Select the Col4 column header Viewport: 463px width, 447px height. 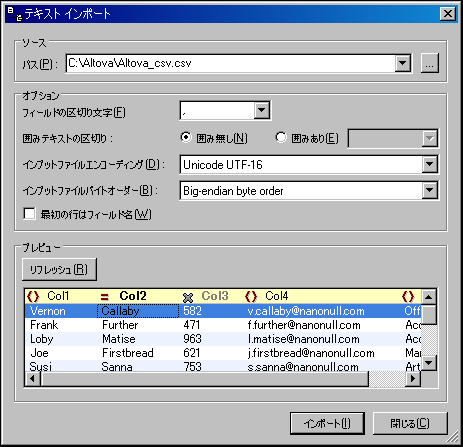321,296
